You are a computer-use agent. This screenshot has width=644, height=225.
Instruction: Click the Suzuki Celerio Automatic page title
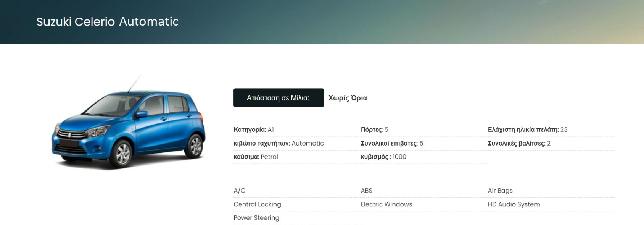(x=107, y=22)
